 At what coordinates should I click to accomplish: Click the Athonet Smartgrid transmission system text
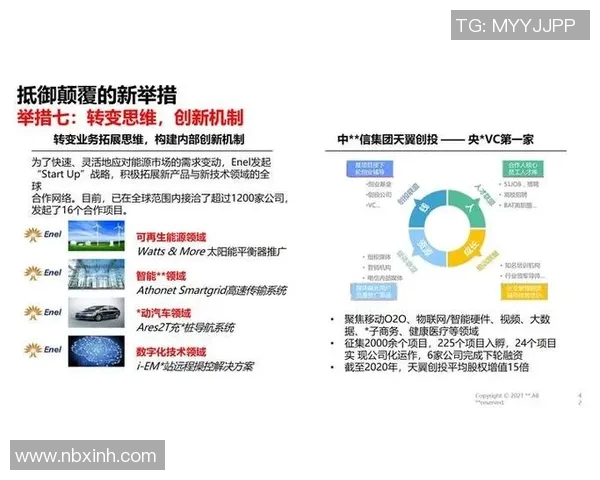[x=212, y=289]
